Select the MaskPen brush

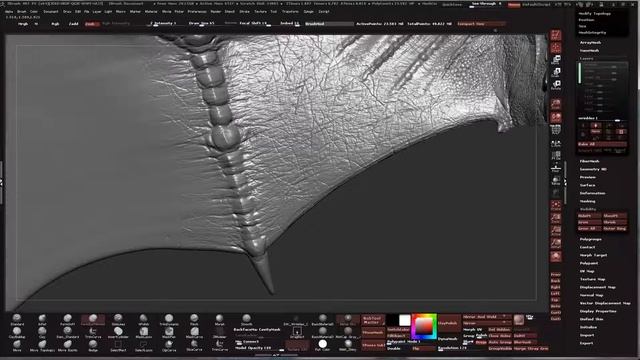tap(169, 333)
